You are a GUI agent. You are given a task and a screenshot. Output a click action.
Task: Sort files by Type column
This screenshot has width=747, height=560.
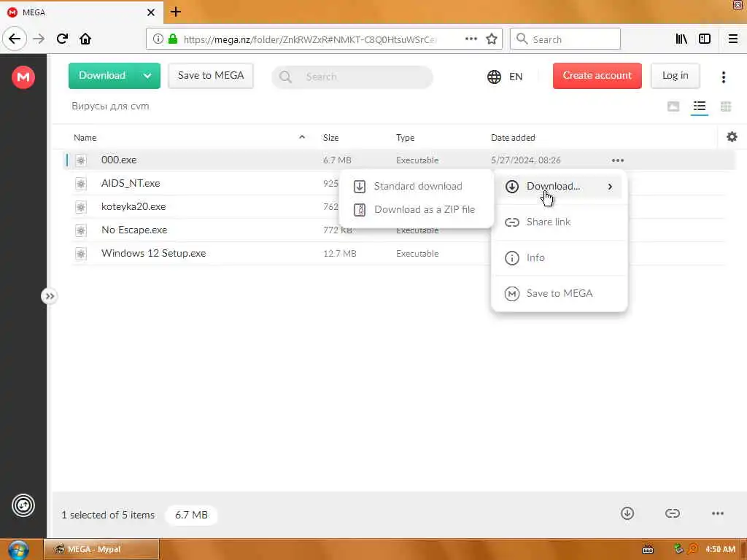pos(405,138)
